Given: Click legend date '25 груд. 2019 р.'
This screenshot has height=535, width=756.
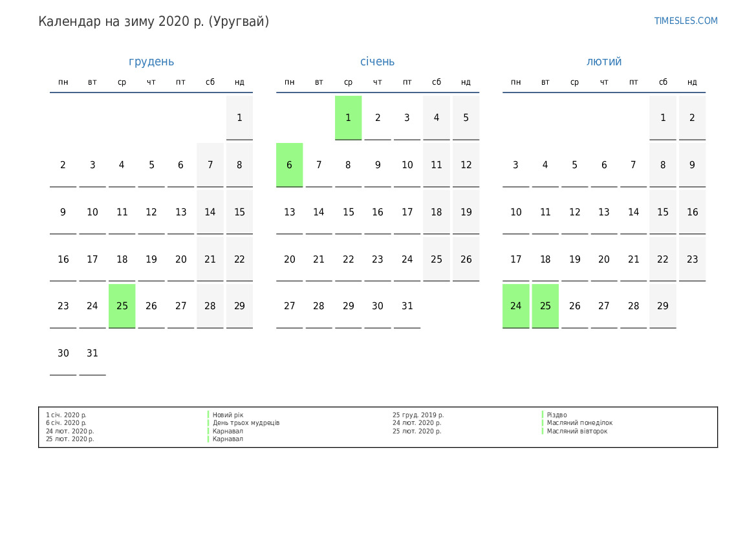Looking at the screenshot, I should (x=418, y=415).
